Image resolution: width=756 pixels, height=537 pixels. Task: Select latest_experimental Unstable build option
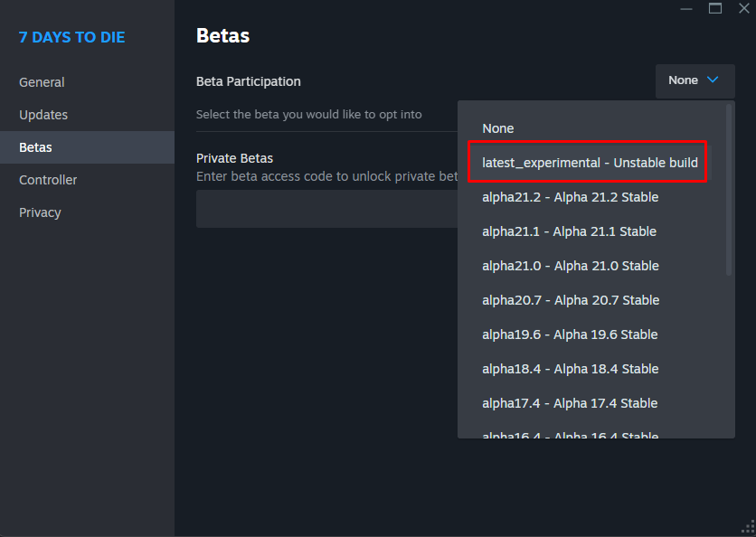590,163
